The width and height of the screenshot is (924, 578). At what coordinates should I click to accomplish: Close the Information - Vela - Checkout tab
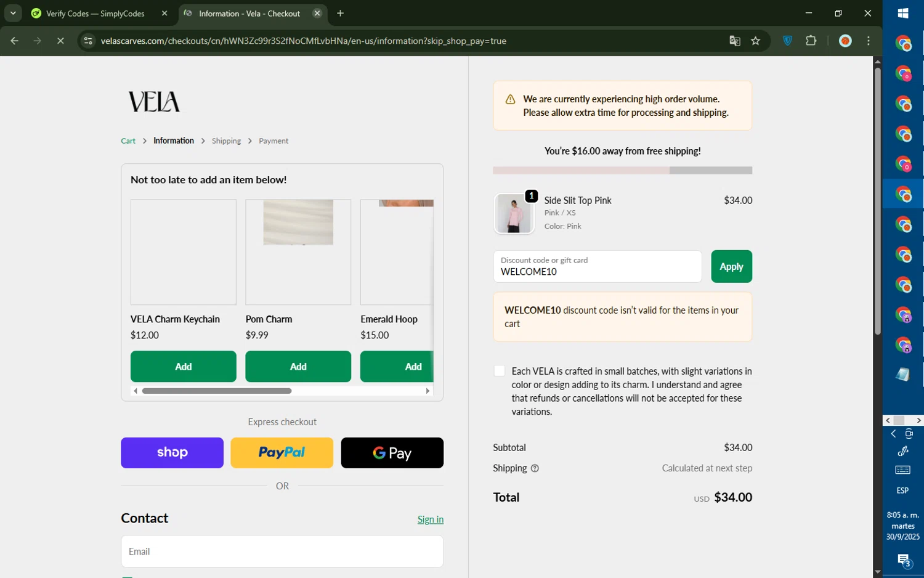click(317, 14)
